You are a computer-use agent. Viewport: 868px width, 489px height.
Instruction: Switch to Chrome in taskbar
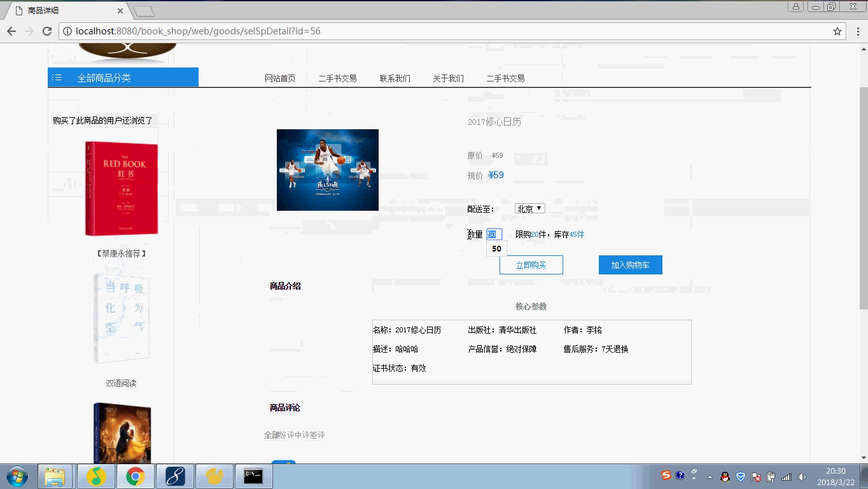(135, 476)
